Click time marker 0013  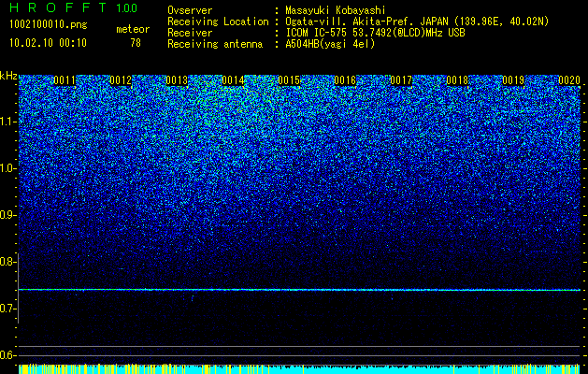click(x=177, y=80)
